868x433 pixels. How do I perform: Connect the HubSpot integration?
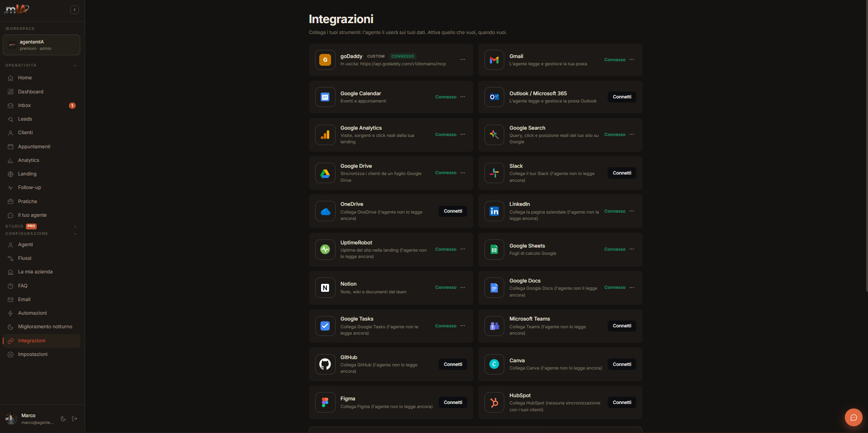coord(622,402)
